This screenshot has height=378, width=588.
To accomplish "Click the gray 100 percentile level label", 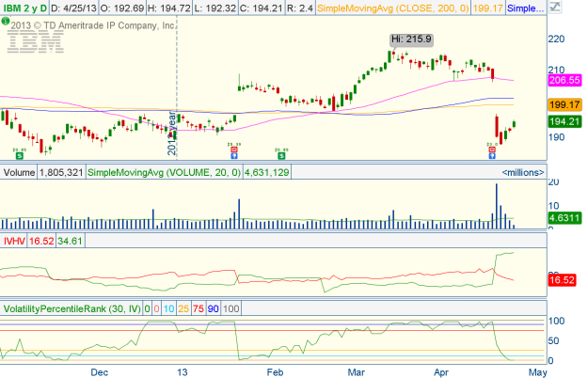I will pos(230,308).
